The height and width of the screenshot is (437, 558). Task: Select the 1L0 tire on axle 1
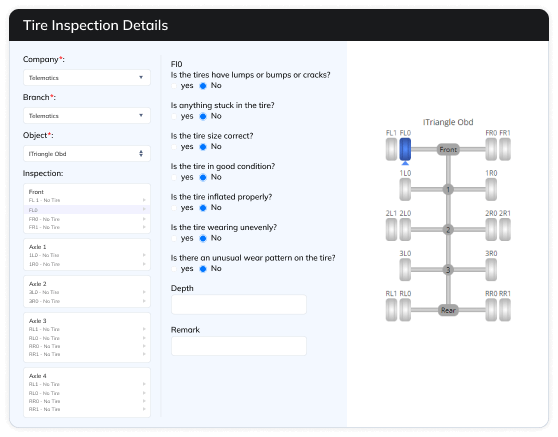(x=405, y=189)
